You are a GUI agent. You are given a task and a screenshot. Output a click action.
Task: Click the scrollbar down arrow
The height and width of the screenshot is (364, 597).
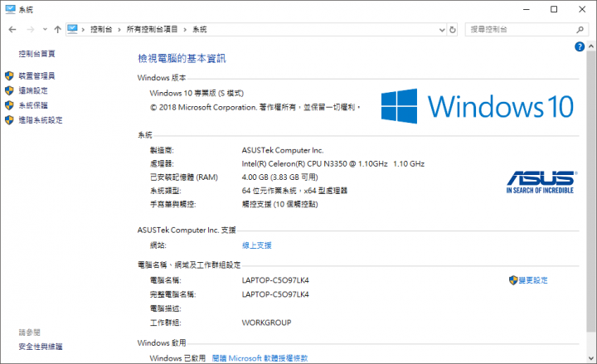591,358
